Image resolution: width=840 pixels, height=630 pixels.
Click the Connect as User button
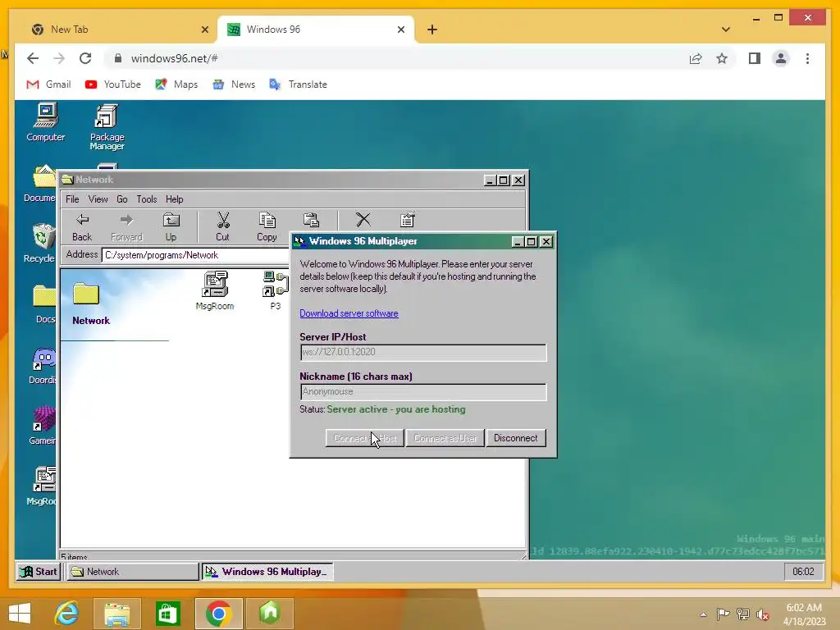pyautogui.click(x=445, y=438)
